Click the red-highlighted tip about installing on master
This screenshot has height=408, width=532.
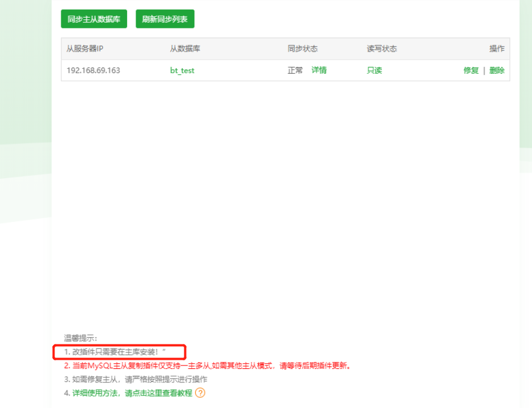113,352
